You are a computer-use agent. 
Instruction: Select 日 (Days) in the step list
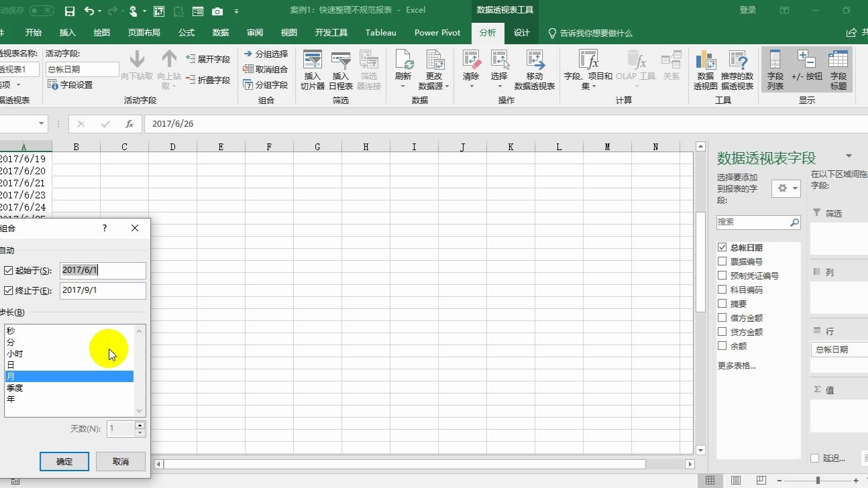(x=69, y=365)
